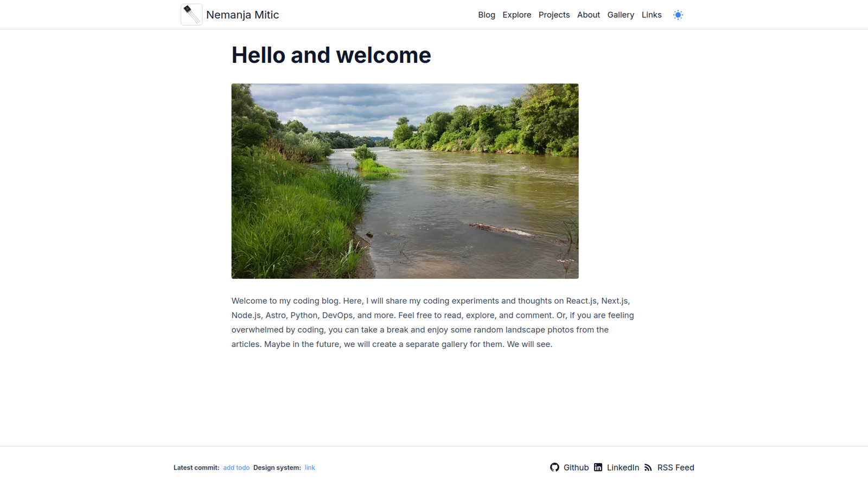Open the Explore page
Screen dimensions: 868x488
pyautogui.click(x=516, y=15)
